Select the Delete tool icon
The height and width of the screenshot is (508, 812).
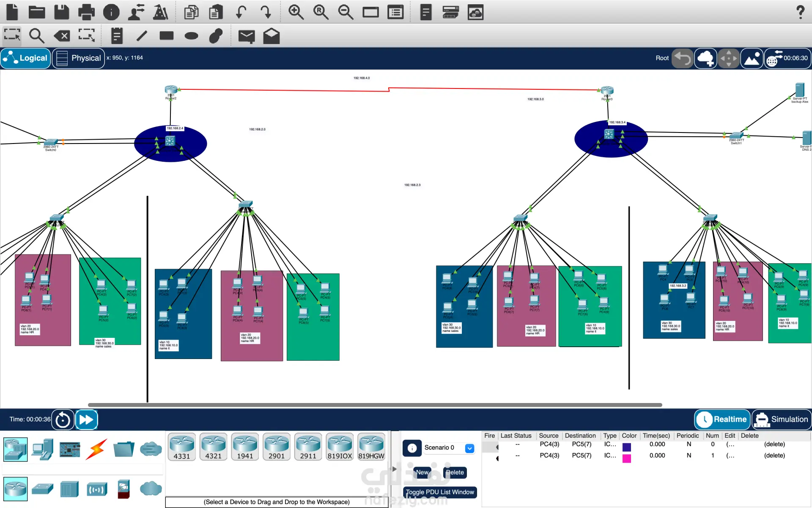click(x=62, y=36)
